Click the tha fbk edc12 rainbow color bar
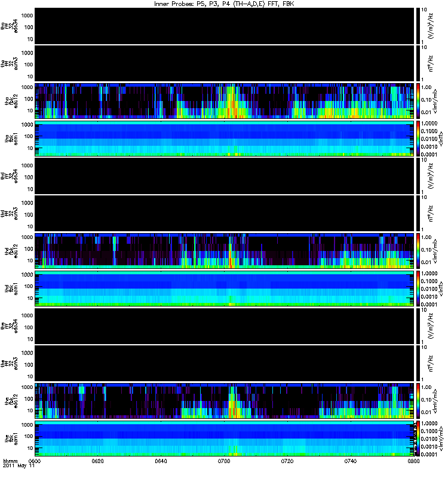Image resolution: width=448 pixels, height=478 pixels. [418, 101]
